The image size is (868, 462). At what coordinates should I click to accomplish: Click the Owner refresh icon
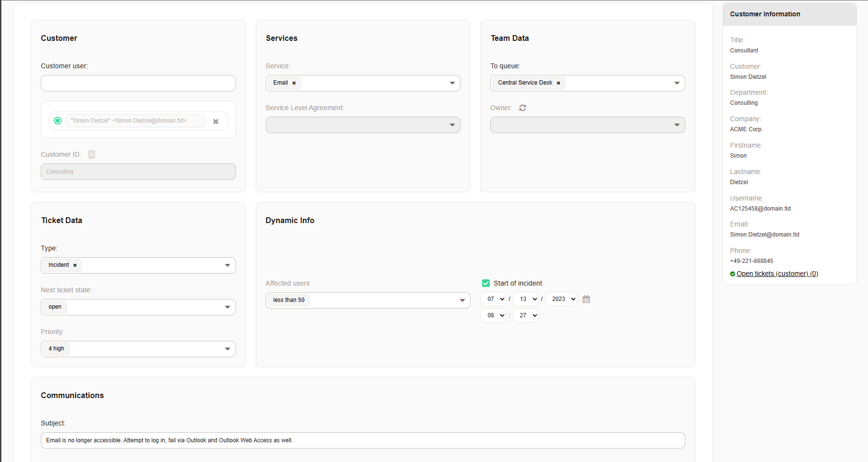522,108
